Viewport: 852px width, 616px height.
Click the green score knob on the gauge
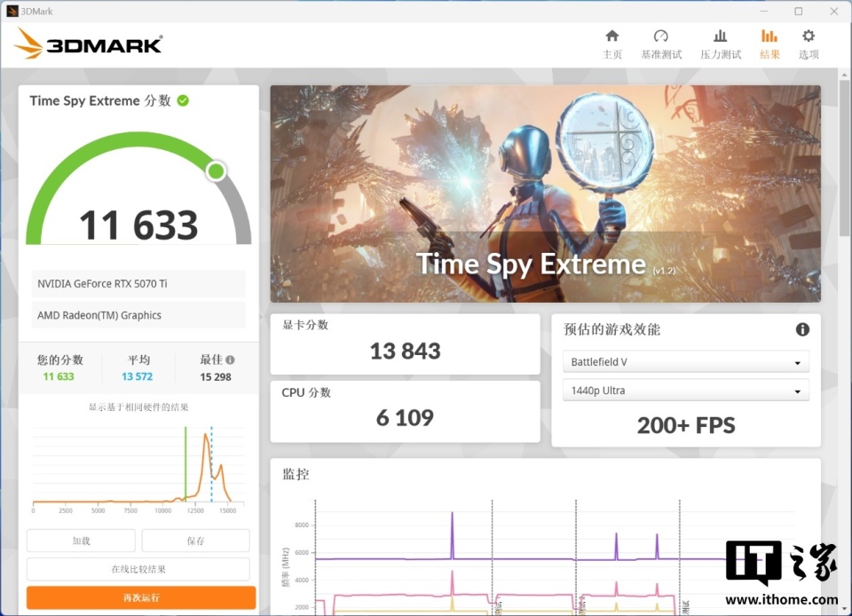216,171
